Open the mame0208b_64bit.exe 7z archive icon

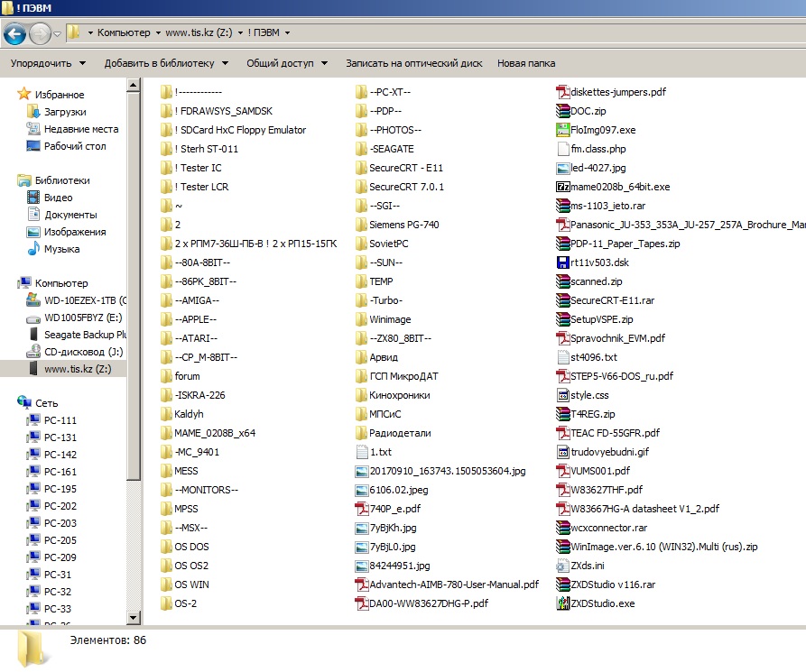point(563,187)
